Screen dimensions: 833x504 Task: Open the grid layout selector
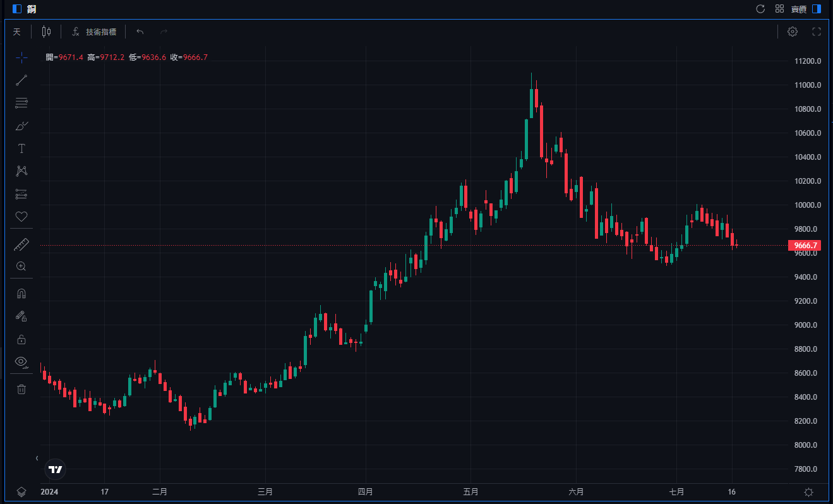tap(779, 9)
